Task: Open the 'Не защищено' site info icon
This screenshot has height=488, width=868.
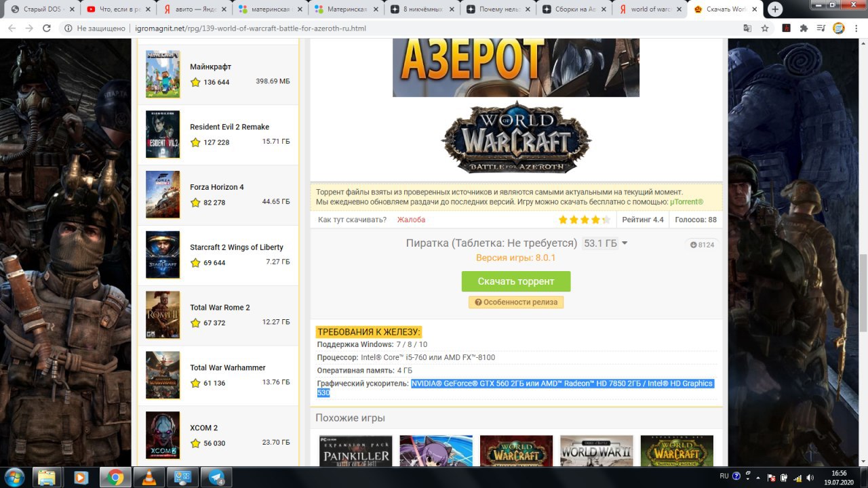Action: tap(68, 28)
